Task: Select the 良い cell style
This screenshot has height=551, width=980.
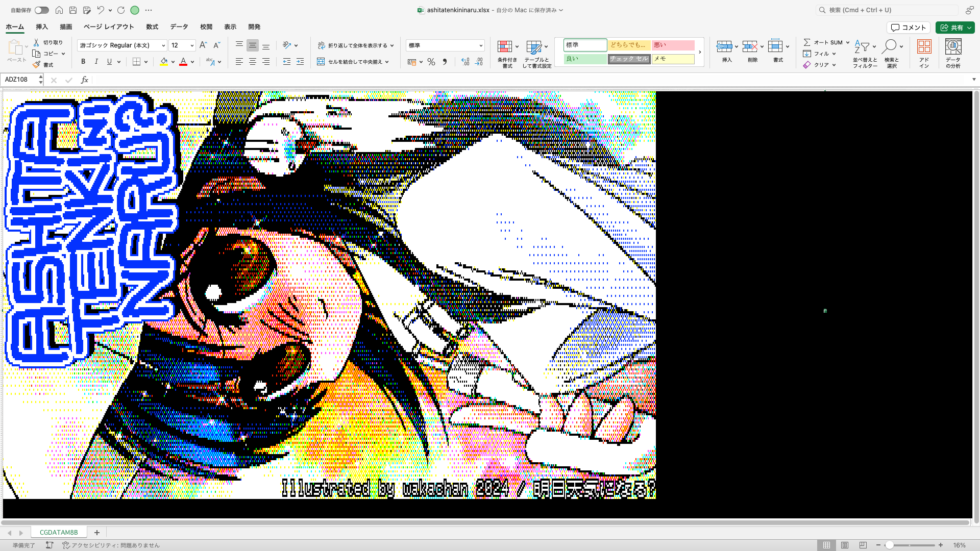Action: point(585,59)
